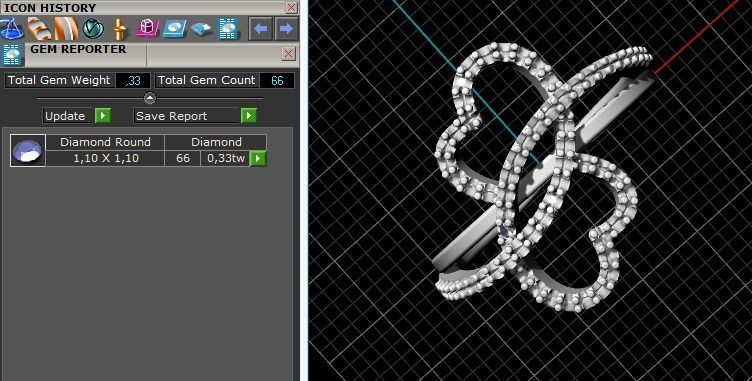Click the "Diamond Round" table cell
The image size is (752, 381).
click(x=105, y=142)
